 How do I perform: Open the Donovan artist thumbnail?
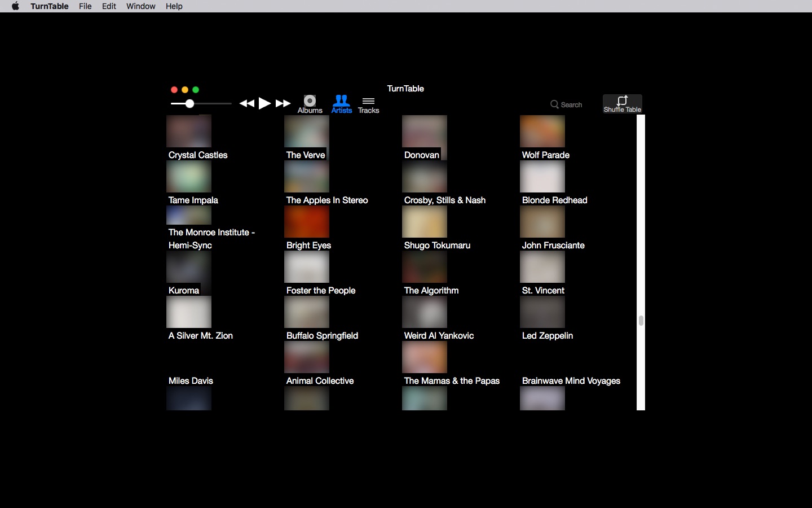tap(425, 131)
